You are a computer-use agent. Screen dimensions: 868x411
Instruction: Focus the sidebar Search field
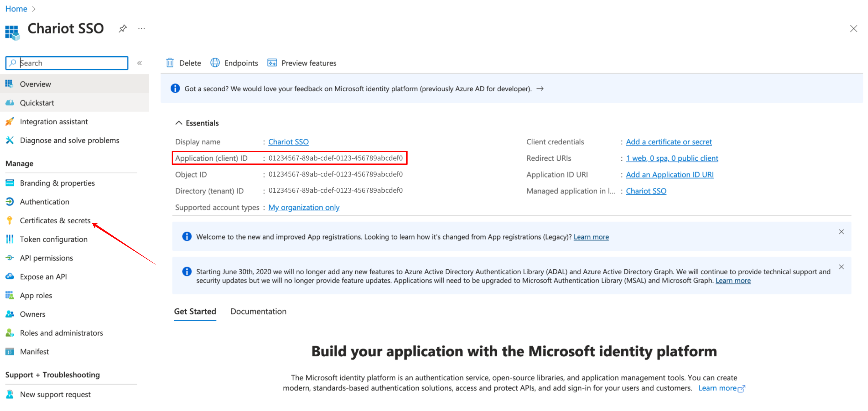(67, 63)
